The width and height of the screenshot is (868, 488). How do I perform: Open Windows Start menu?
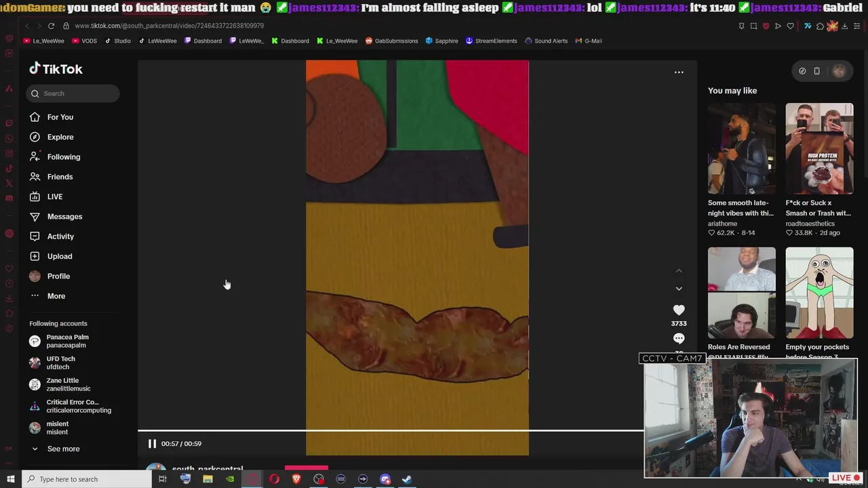coord(10,479)
